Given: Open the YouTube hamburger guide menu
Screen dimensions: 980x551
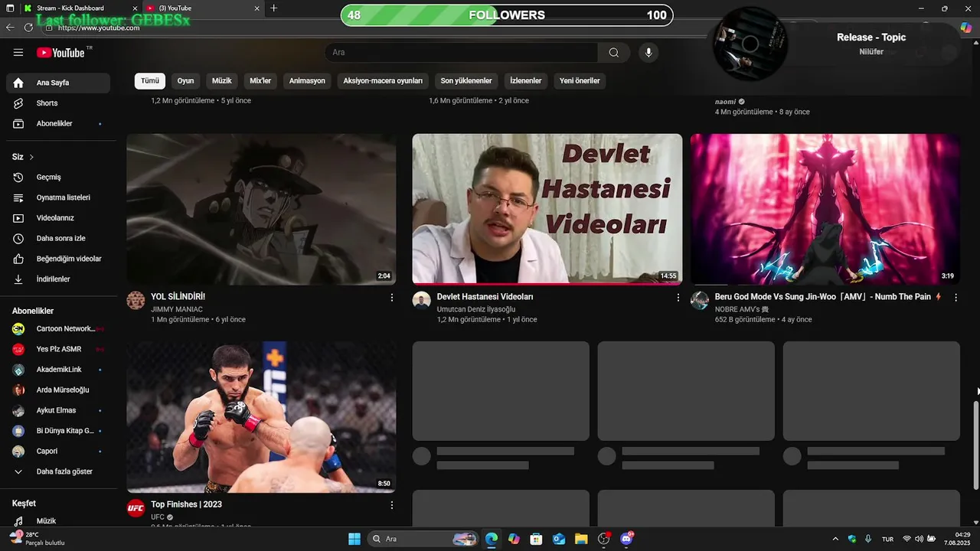Looking at the screenshot, I should click(x=18, y=53).
